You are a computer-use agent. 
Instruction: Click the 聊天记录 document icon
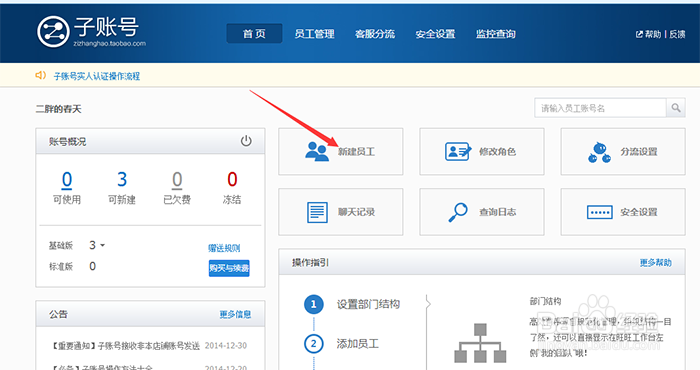coord(317,212)
